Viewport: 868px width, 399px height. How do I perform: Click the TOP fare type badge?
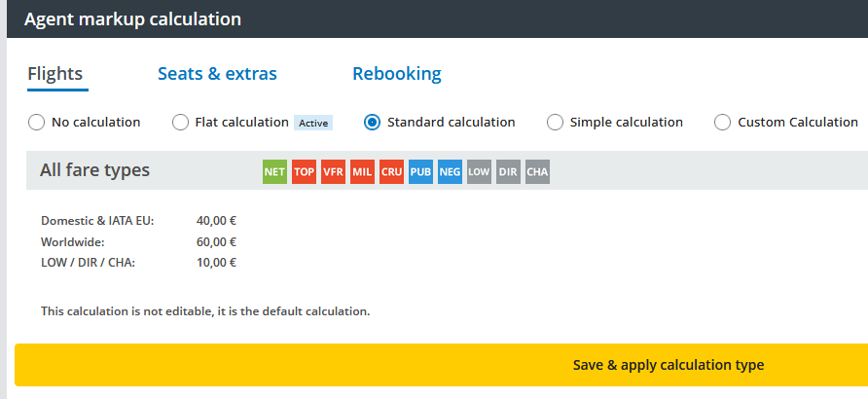(304, 172)
